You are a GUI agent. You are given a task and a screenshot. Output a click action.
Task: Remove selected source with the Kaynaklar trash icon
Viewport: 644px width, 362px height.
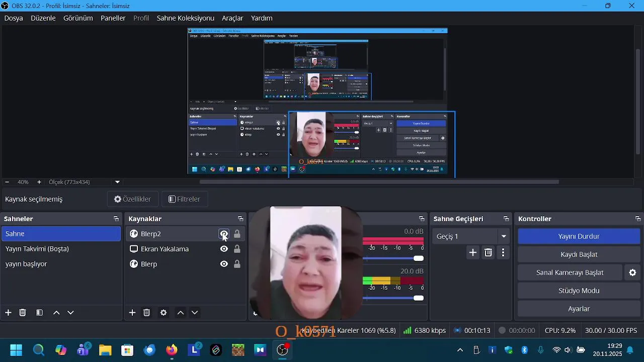147,313
